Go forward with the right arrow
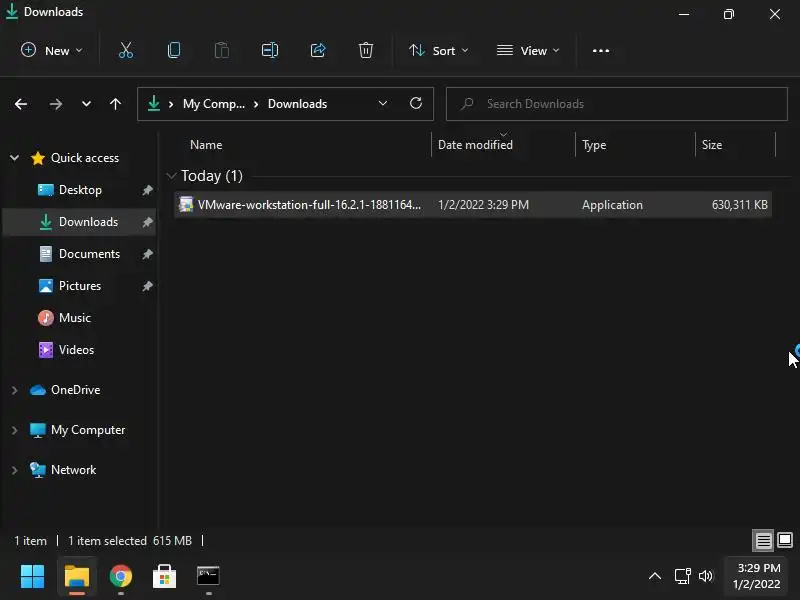 tap(56, 104)
